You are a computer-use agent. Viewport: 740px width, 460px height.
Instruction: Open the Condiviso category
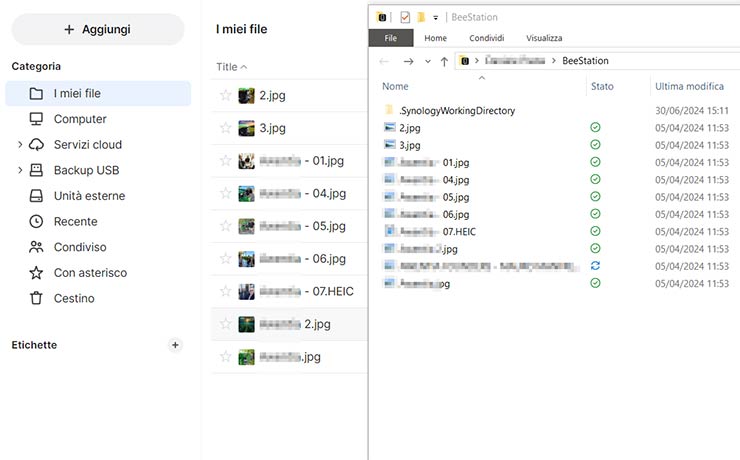[80, 247]
